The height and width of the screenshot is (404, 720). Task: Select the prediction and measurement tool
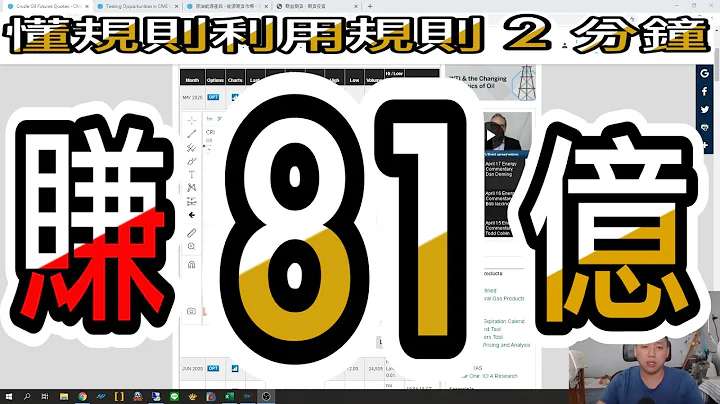(191, 202)
